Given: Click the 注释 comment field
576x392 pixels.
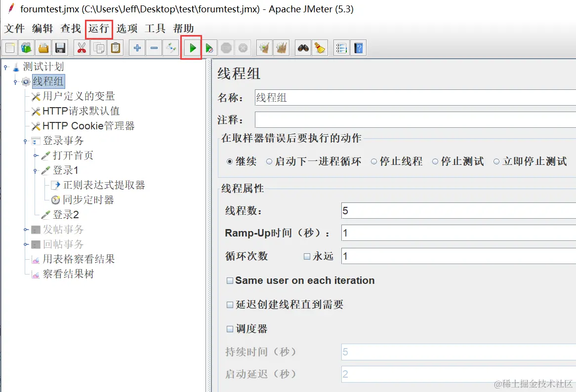Looking at the screenshot, I should [x=415, y=119].
